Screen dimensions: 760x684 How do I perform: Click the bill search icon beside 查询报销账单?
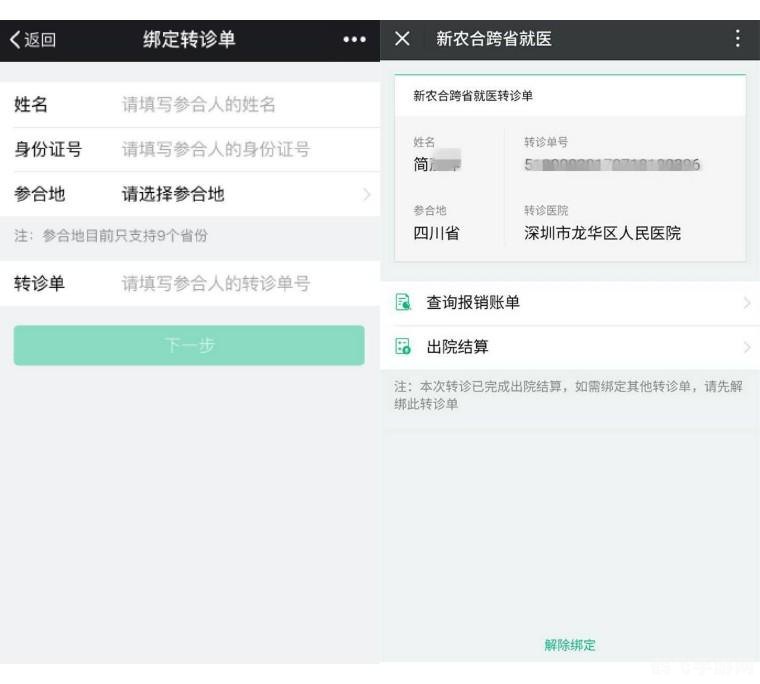tap(403, 302)
